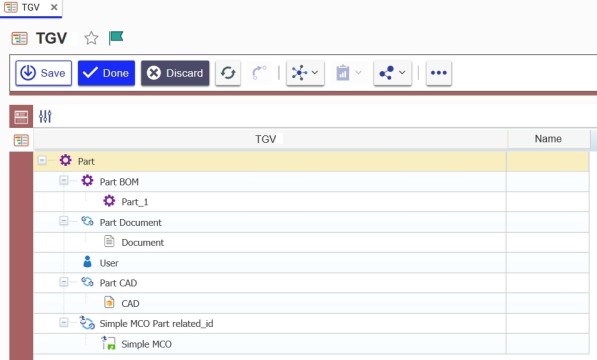This screenshot has height=360, width=597.
Task: Click the refresh toolbar icon
Action: click(228, 73)
